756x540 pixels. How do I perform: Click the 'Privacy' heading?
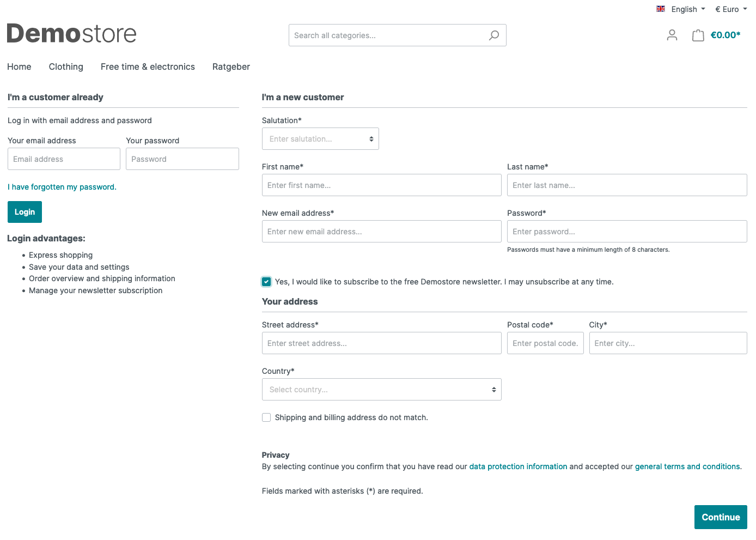276,455
